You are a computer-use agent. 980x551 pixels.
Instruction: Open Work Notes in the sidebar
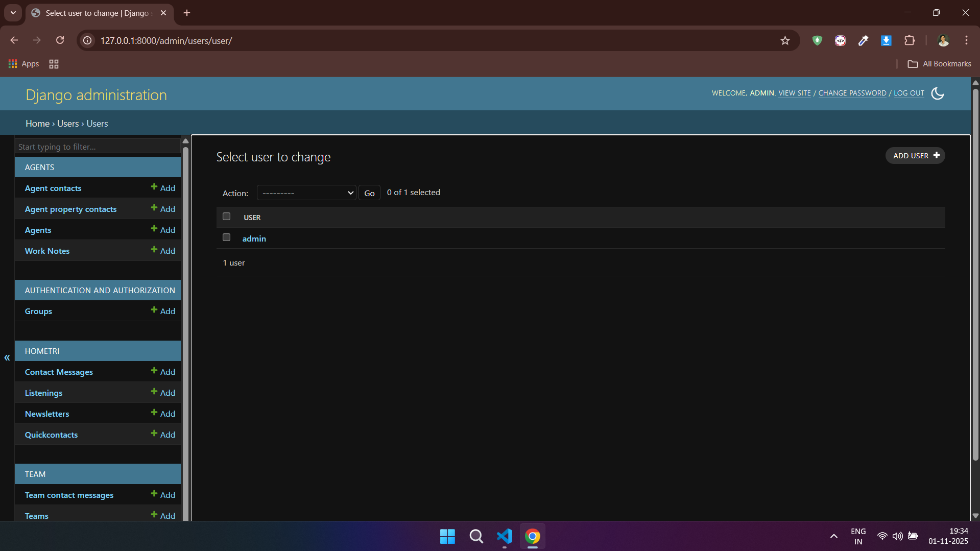(47, 251)
